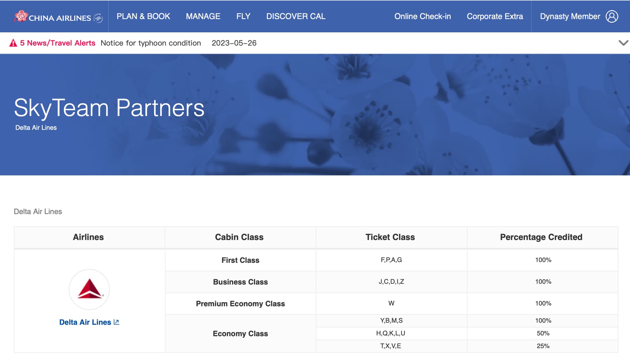Viewport: 630px width, 364px height.
Task: Open the FLY menu
Action: (x=243, y=16)
